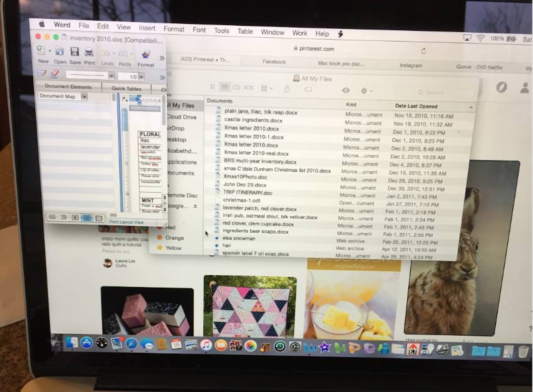Switch Finder to Cover Flow view
The height and width of the screenshot is (392, 533).
(x=248, y=88)
